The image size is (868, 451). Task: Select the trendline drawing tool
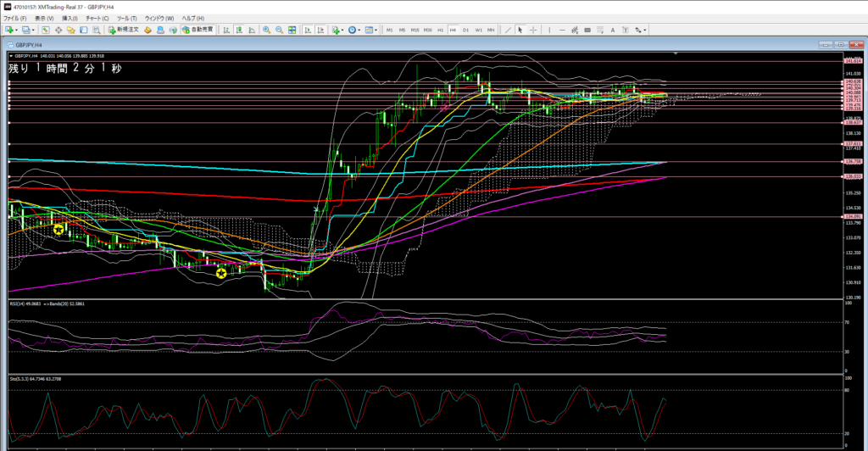click(508, 30)
